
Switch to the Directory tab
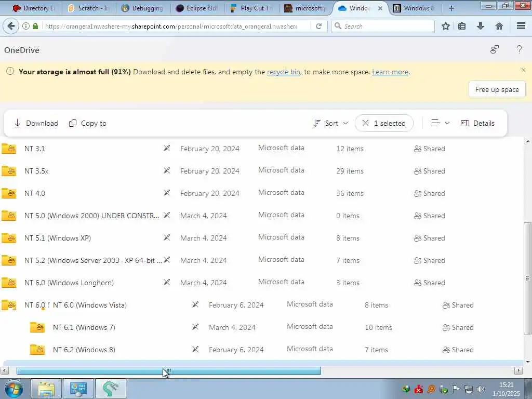tap(33, 8)
